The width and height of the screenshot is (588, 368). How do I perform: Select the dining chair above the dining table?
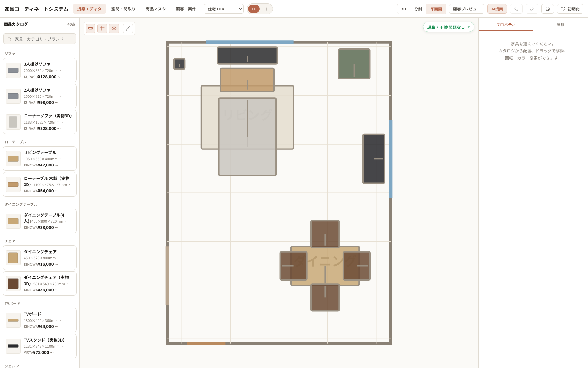coord(325,234)
